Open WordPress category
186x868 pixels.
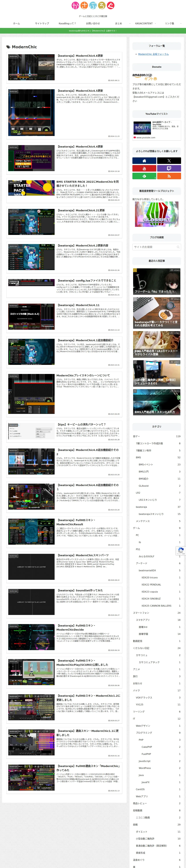pos(159,768)
